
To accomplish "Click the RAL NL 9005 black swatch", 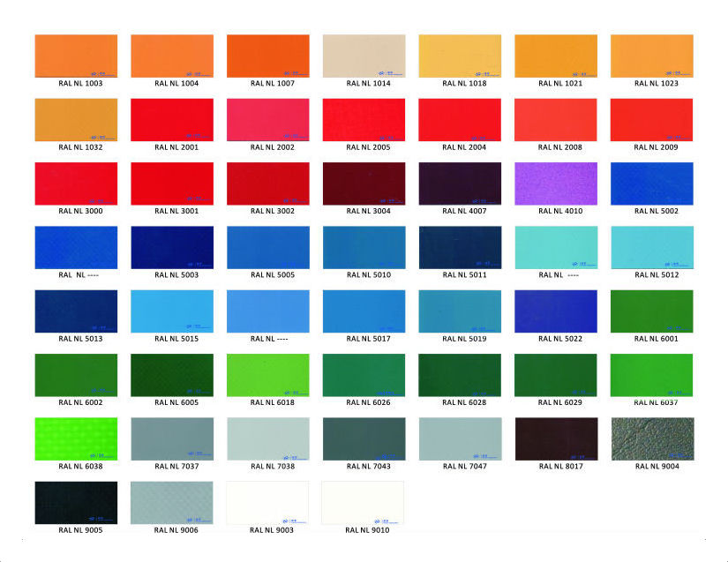I will pos(76,502).
